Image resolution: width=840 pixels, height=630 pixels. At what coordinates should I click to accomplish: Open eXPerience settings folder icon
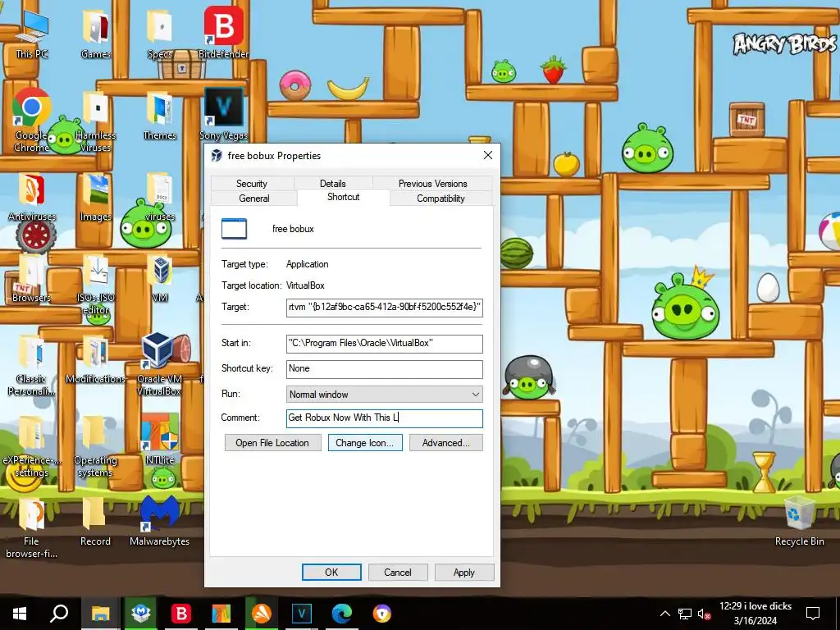point(31,447)
